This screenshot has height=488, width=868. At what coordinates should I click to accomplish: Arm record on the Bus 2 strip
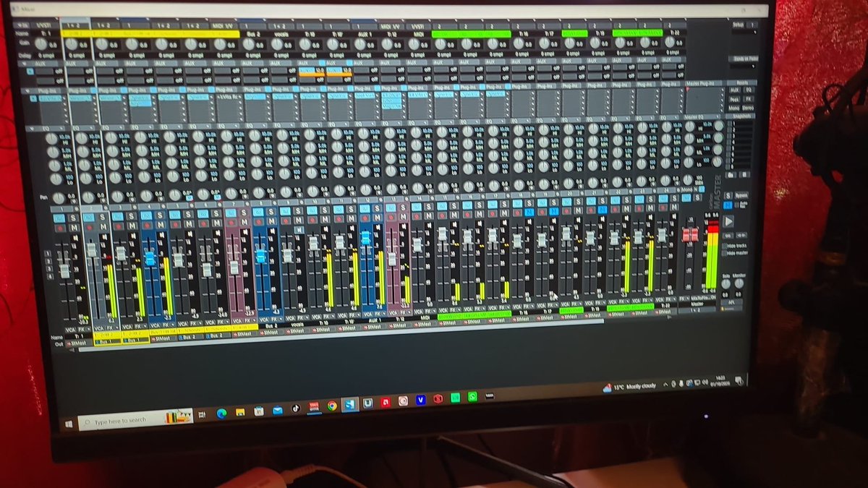[258, 222]
